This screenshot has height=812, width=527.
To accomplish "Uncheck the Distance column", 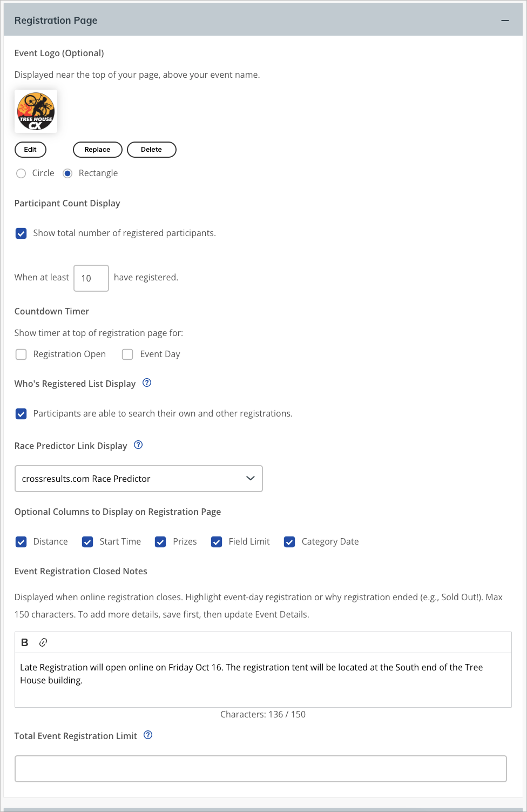I will (21, 542).
